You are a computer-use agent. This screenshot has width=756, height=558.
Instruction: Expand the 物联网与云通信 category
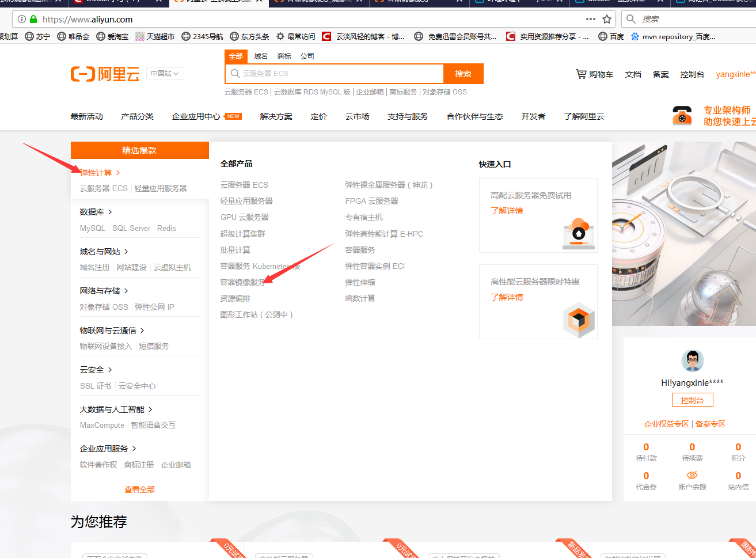point(112,331)
